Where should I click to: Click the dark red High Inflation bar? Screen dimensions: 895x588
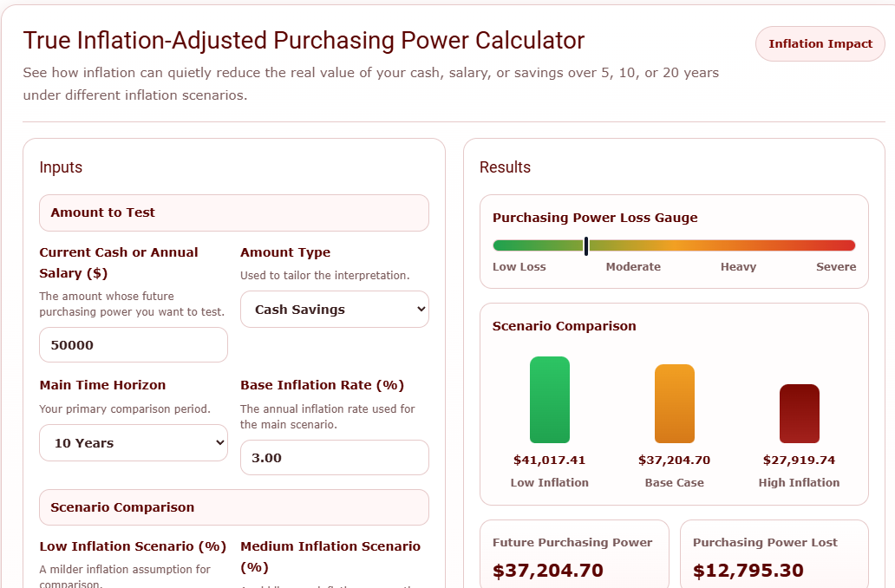pos(799,414)
